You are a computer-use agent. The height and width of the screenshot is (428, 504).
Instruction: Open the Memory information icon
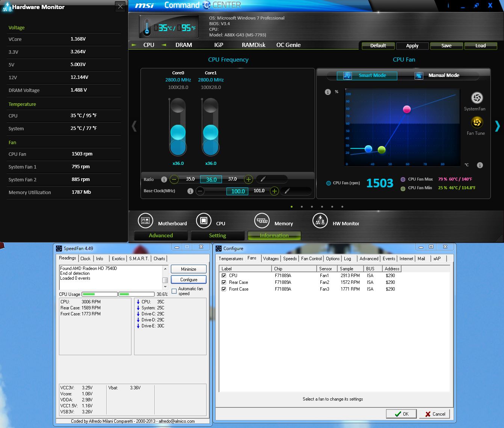(262, 221)
